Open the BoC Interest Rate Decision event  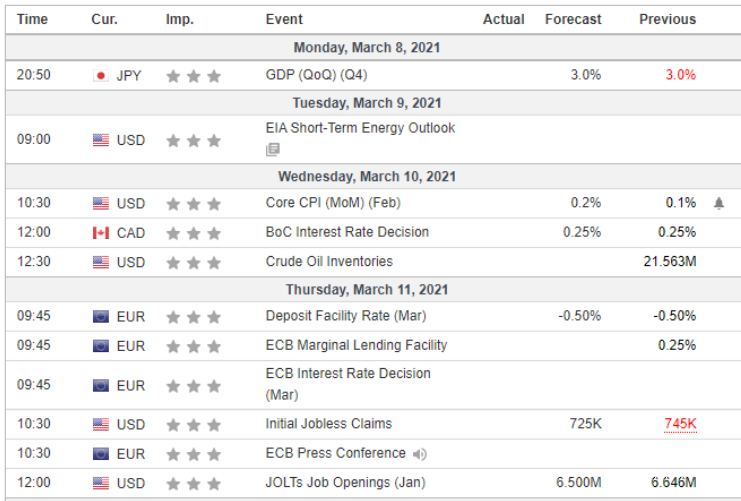347,232
